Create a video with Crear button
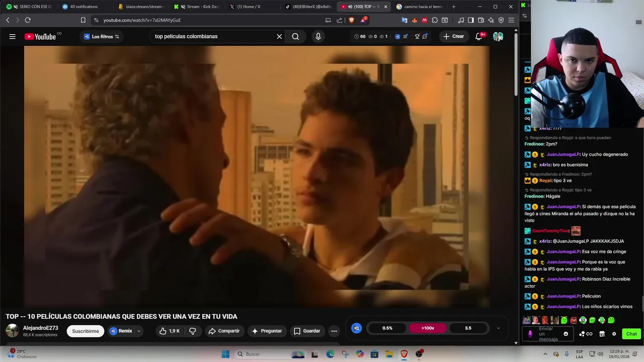644x362 pixels. pyautogui.click(x=453, y=36)
